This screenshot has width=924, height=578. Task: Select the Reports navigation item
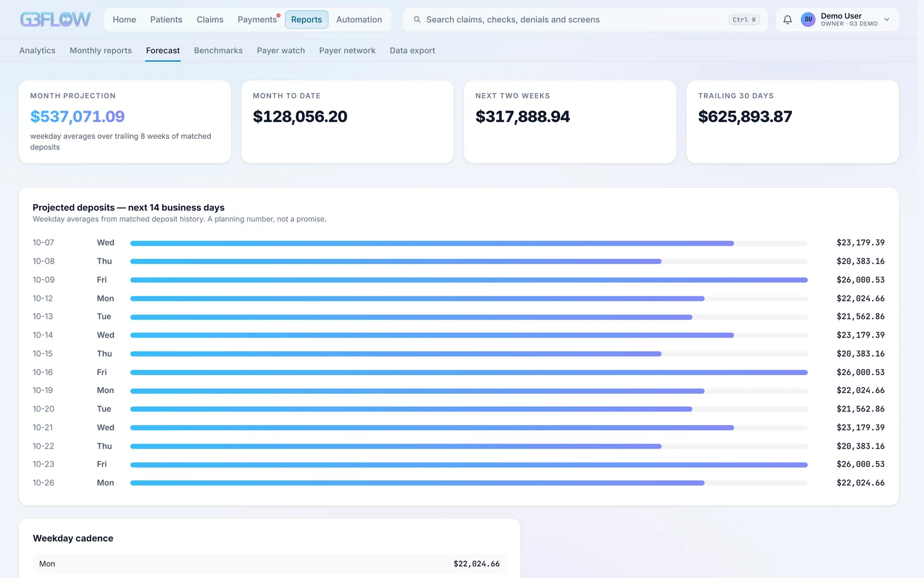(306, 20)
